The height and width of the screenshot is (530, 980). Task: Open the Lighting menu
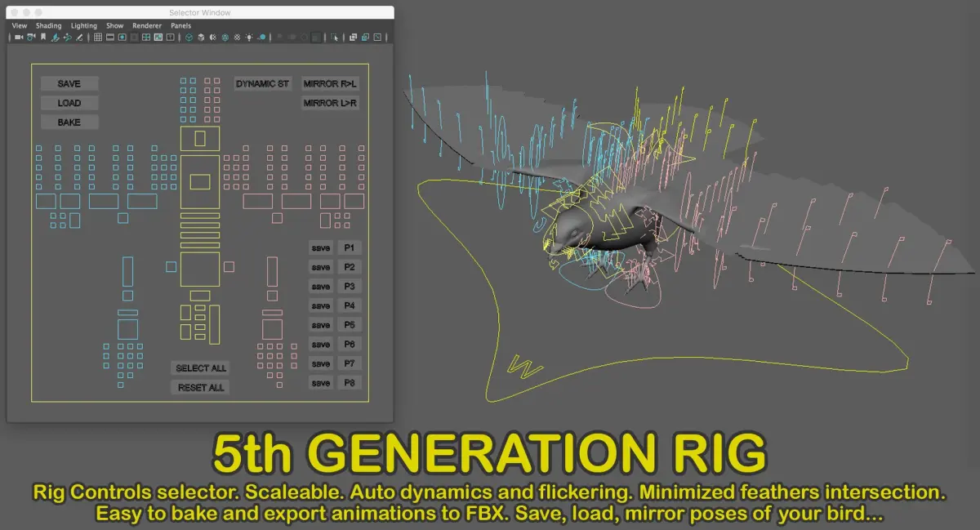pos(84,25)
